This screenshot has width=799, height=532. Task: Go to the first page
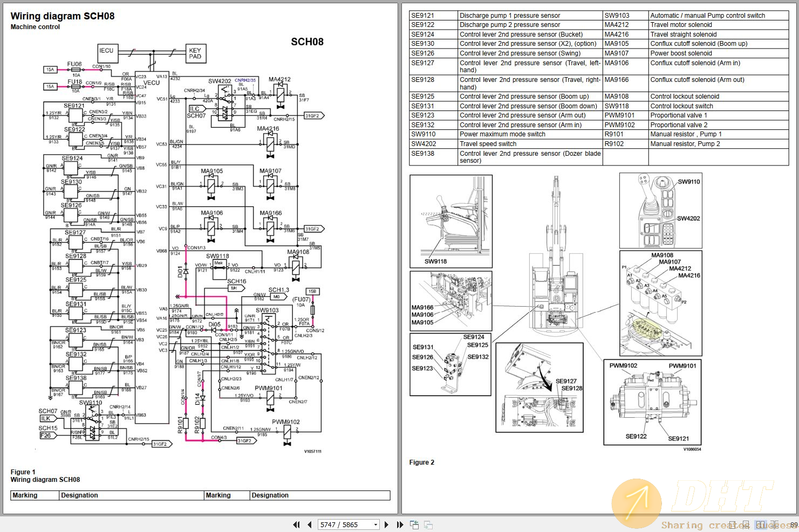[296, 524]
